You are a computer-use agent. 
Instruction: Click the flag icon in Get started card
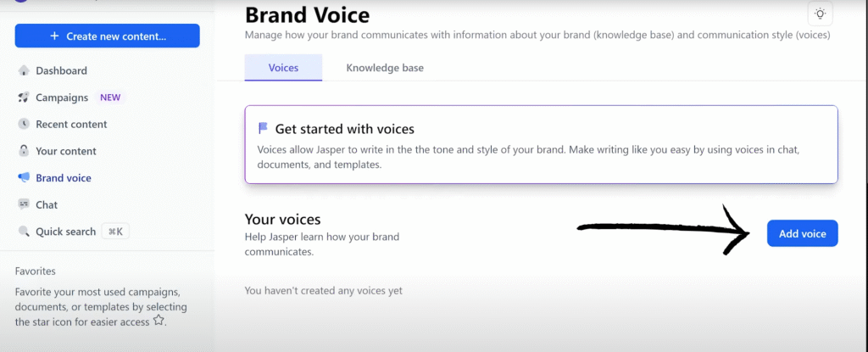click(x=264, y=129)
